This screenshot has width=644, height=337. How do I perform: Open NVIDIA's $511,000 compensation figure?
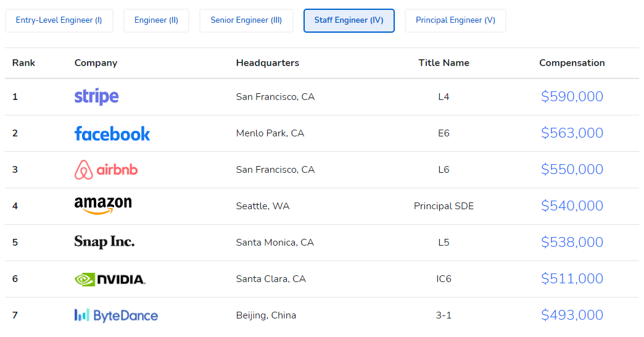(572, 278)
